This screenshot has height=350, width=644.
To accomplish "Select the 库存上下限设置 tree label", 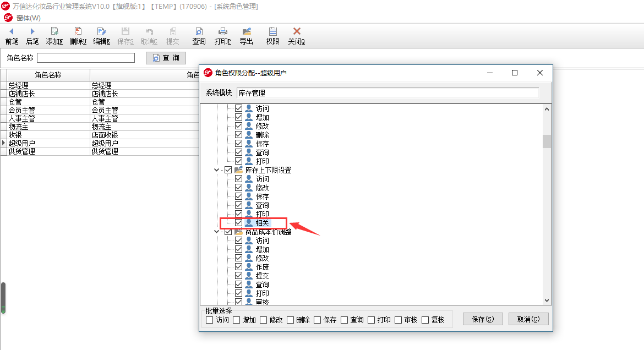I will 268,170.
